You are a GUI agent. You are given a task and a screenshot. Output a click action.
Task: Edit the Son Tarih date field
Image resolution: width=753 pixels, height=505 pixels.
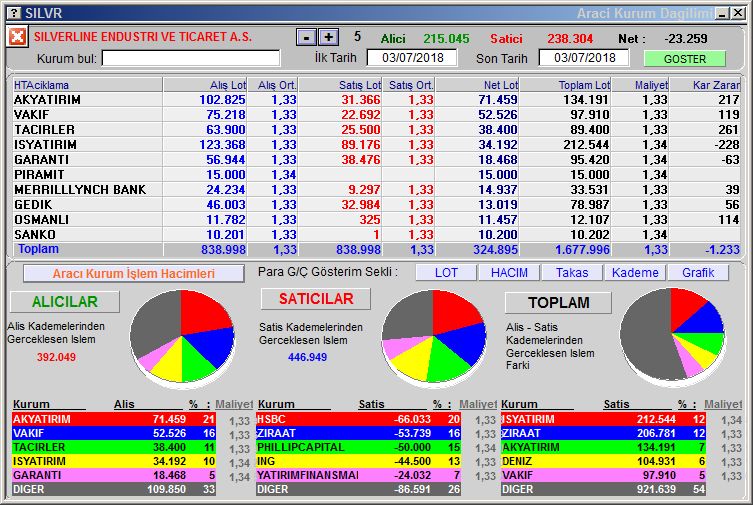coord(584,58)
